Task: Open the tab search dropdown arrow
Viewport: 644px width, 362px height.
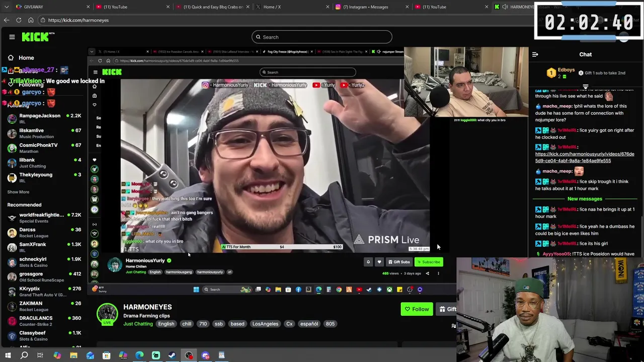Action: (x=6, y=7)
